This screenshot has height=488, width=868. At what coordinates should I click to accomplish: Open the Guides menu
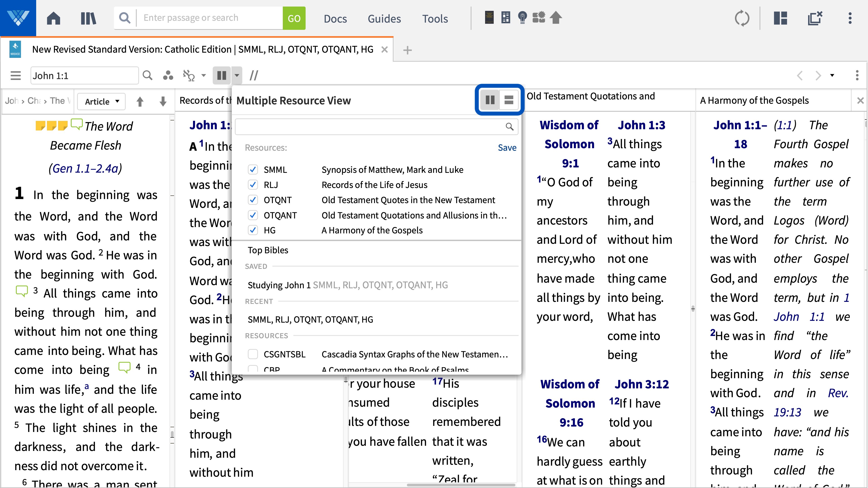tap(384, 19)
